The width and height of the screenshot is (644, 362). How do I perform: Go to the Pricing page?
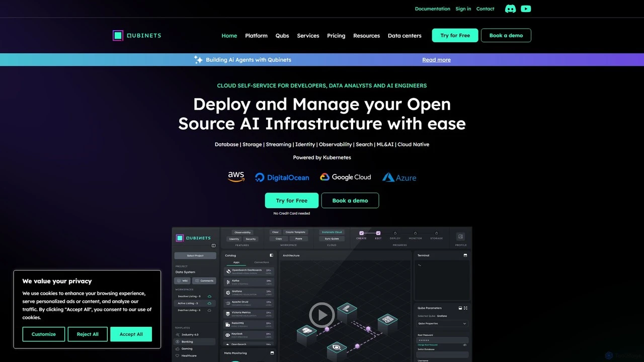pyautogui.click(x=336, y=36)
